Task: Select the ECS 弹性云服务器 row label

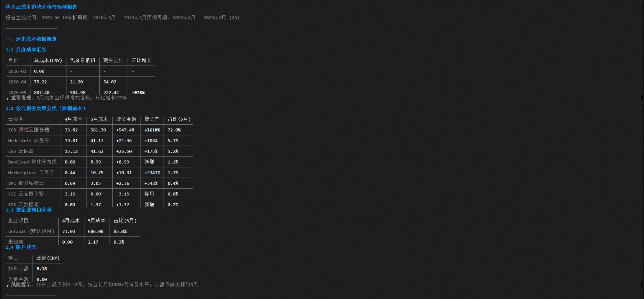Action: tap(29, 130)
